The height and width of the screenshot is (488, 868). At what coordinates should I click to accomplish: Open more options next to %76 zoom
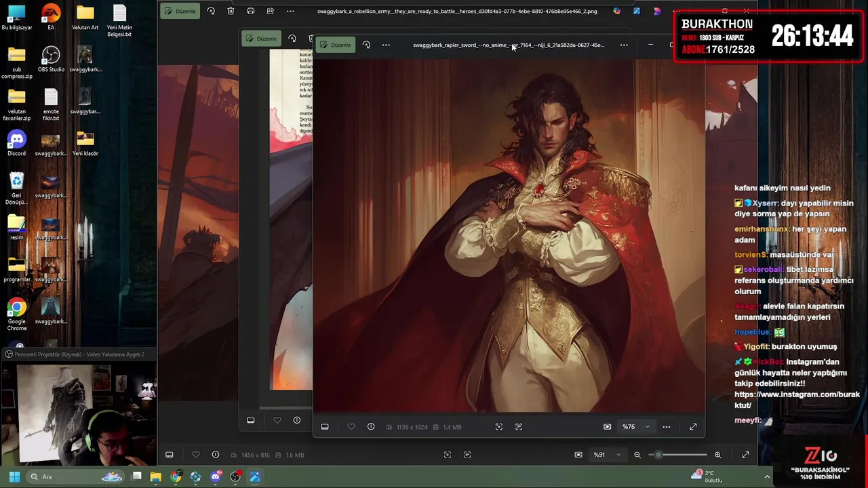coord(667,426)
